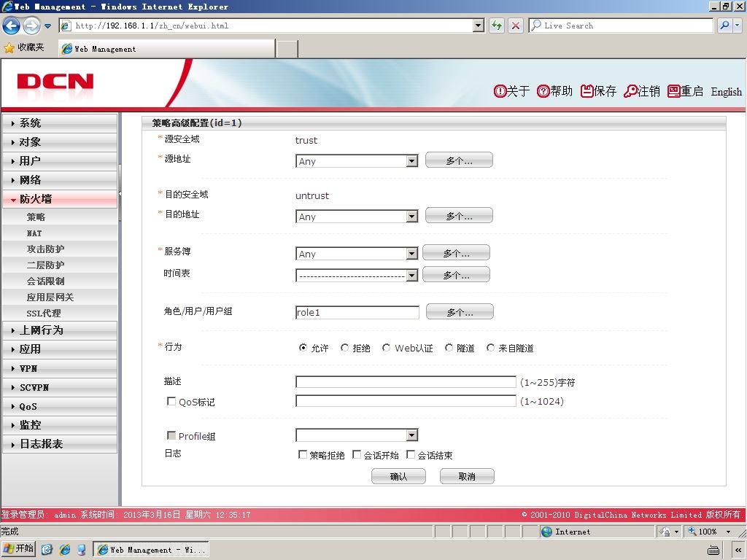This screenshot has width=747, height=560.
Task: Click the browser Back arrow
Action: [x=12, y=26]
